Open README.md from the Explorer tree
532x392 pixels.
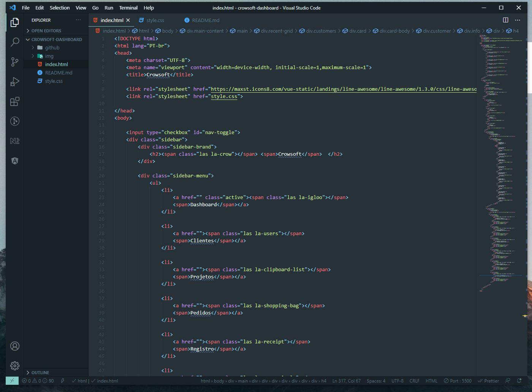56,73
